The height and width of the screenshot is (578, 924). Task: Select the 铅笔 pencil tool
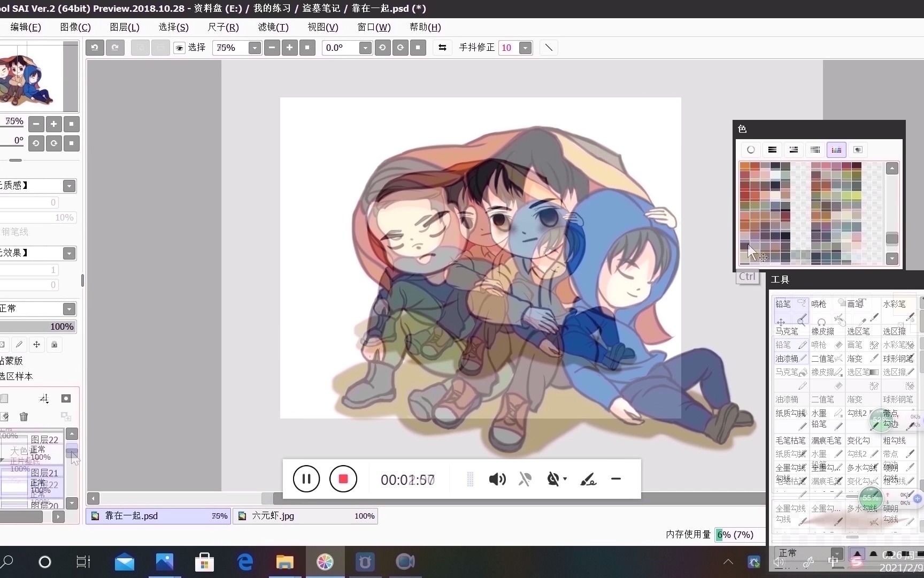(790, 311)
